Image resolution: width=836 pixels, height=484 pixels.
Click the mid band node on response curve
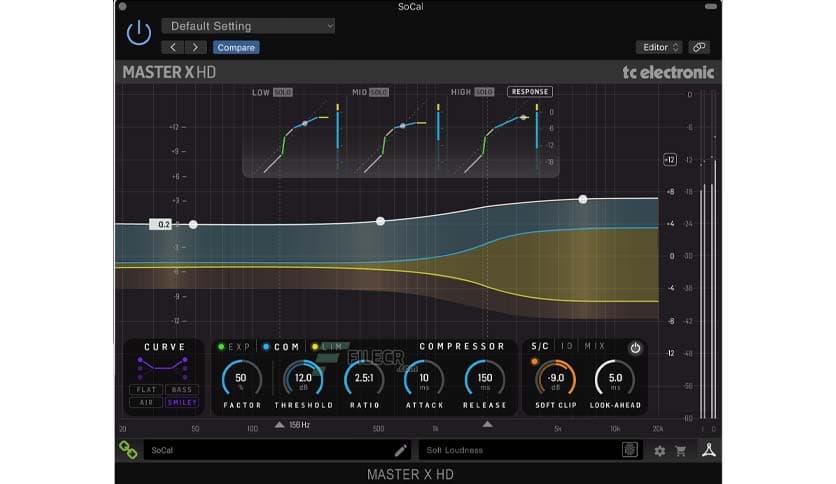pos(380,221)
